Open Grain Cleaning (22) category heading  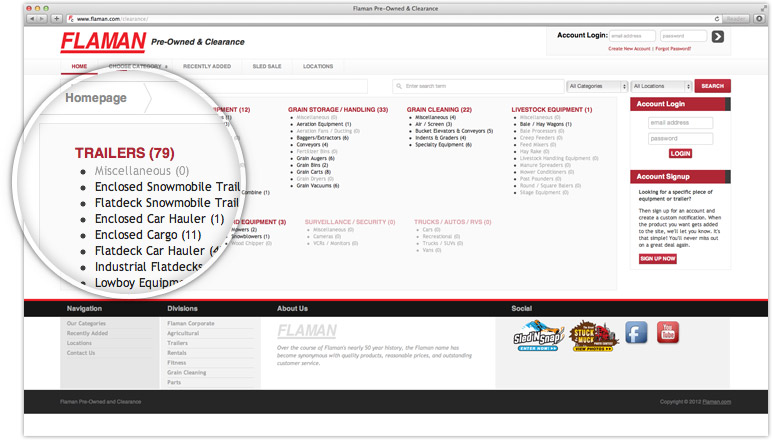[x=439, y=110]
